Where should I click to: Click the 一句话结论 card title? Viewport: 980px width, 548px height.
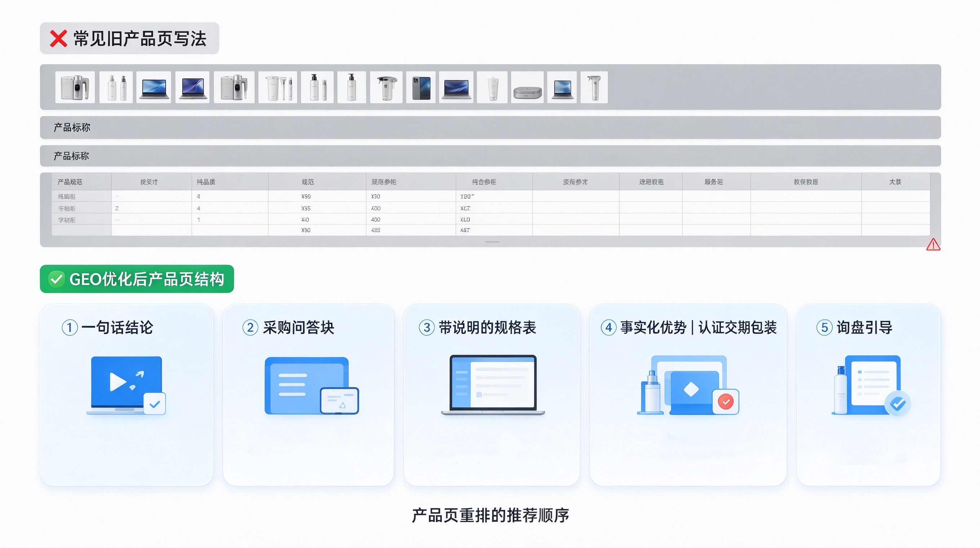(x=117, y=328)
